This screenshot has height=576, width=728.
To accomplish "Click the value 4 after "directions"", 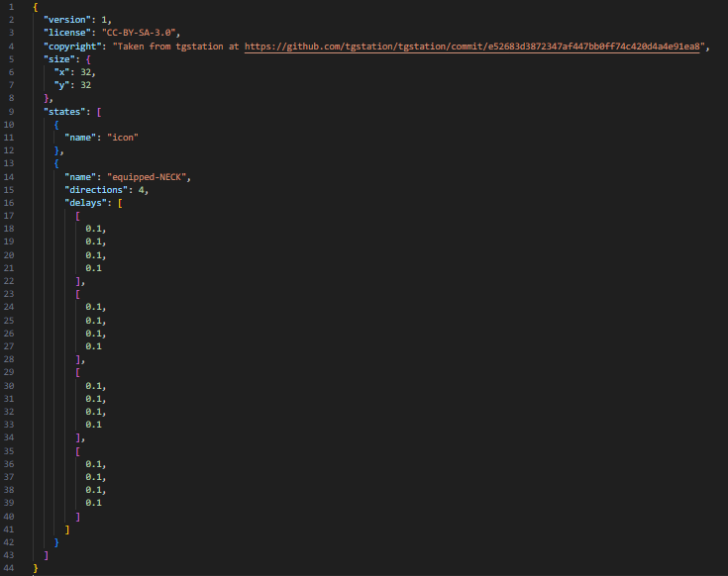I will tap(141, 190).
